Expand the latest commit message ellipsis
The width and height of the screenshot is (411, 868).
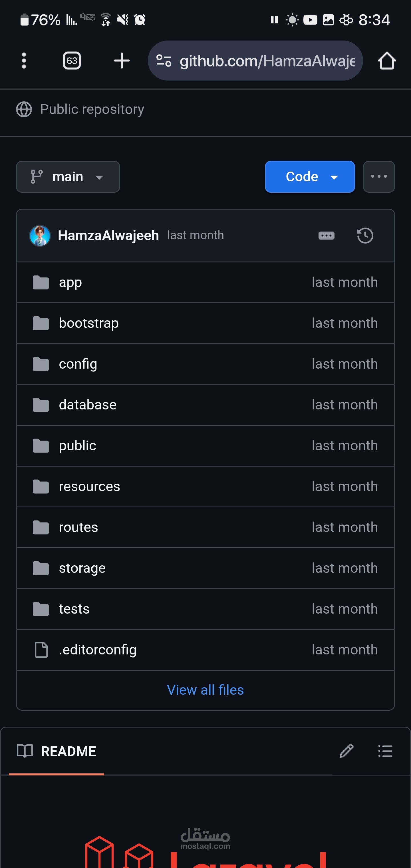tap(326, 236)
